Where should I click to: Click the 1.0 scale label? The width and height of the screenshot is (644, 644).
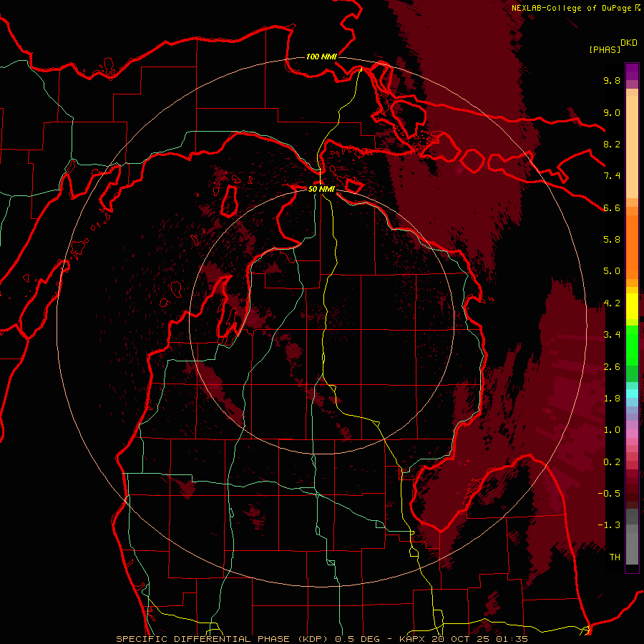612,430
